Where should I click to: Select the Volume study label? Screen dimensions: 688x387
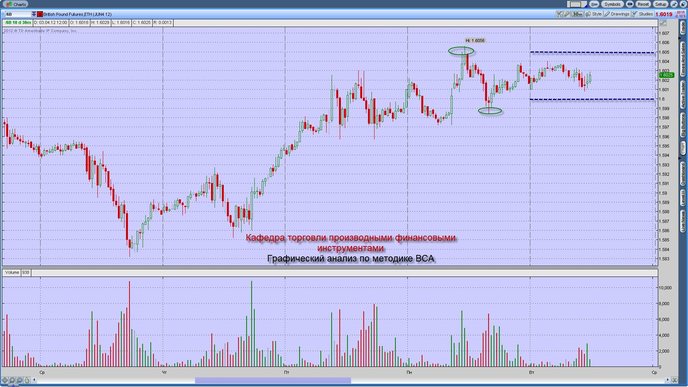pyautogui.click(x=12, y=272)
